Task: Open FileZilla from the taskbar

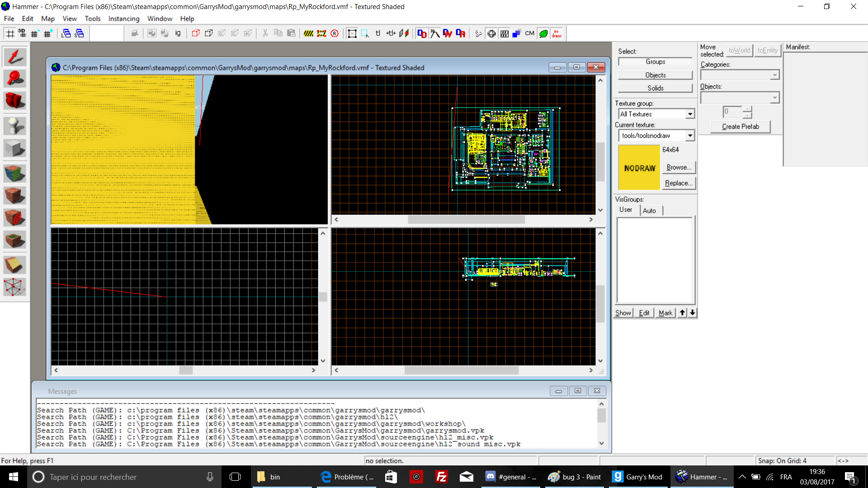Action: point(441,477)
